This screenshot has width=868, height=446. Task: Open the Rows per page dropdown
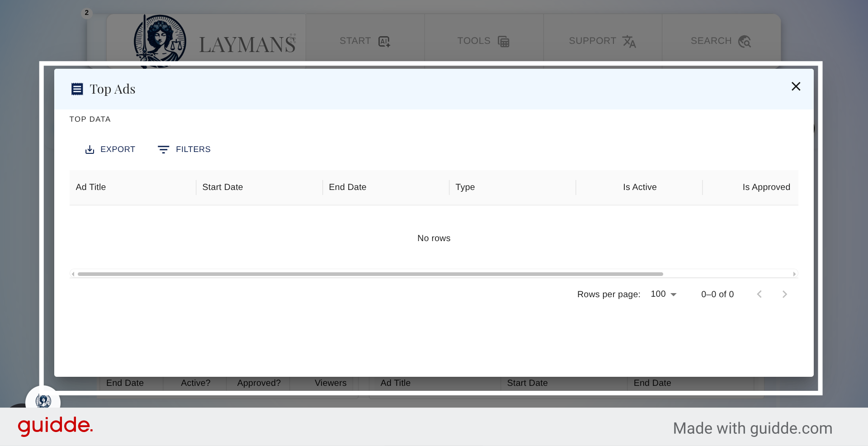(663, 294)
